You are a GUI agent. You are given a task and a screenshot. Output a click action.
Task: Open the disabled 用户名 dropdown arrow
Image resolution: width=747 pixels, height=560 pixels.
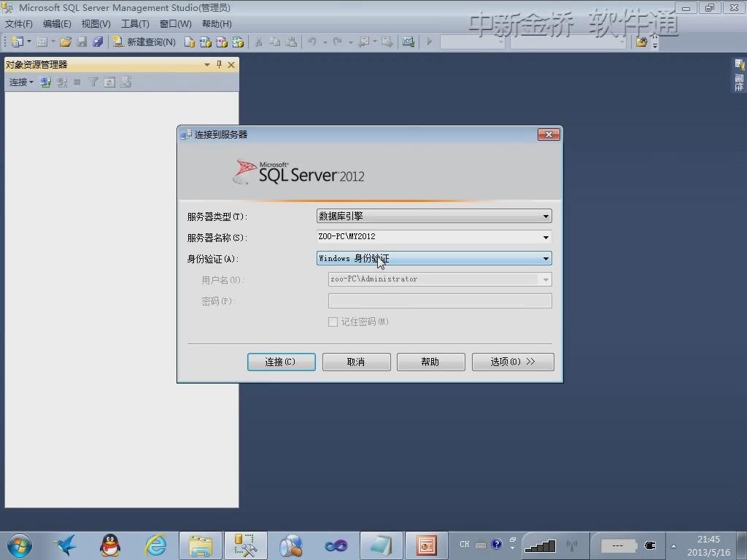[x=546, y=279]
